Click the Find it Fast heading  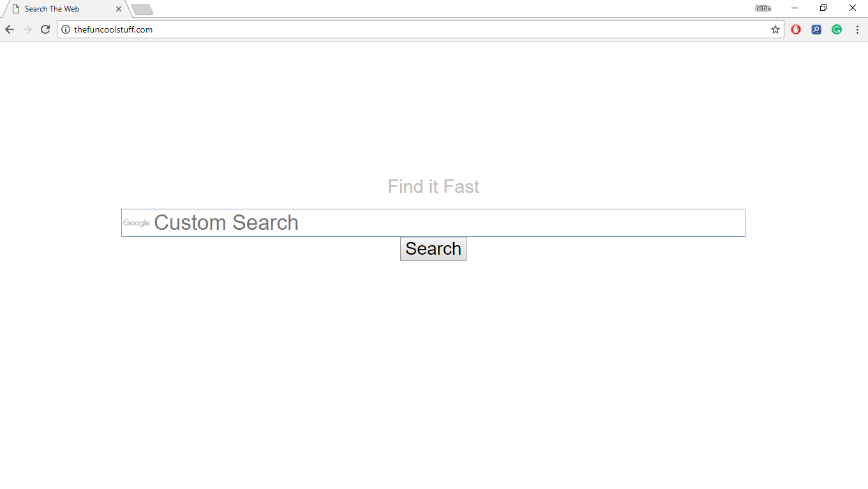[433, 186]
